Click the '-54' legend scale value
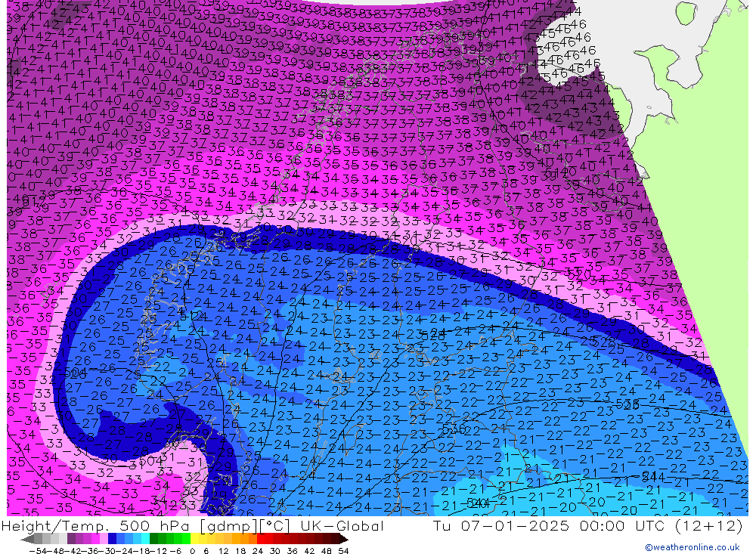 38,551
